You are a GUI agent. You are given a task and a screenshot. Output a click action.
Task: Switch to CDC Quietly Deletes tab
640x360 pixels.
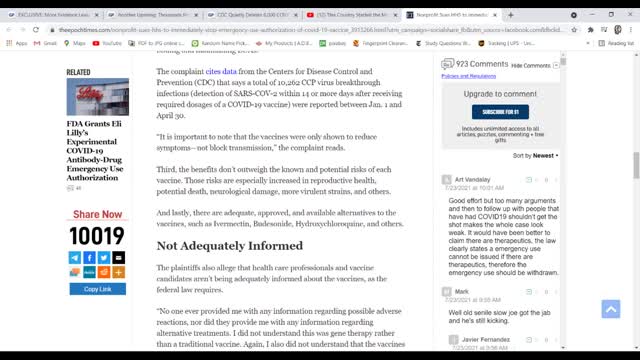click(252, 15)
